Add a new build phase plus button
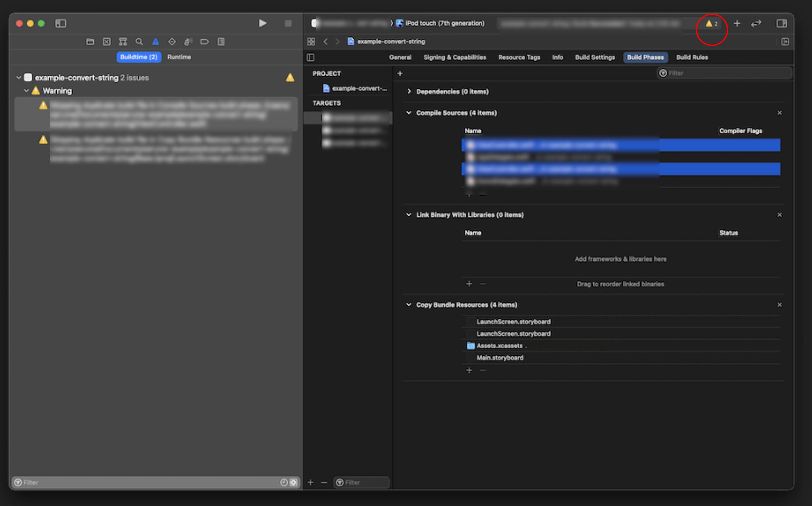 click(x=400, y=74)
